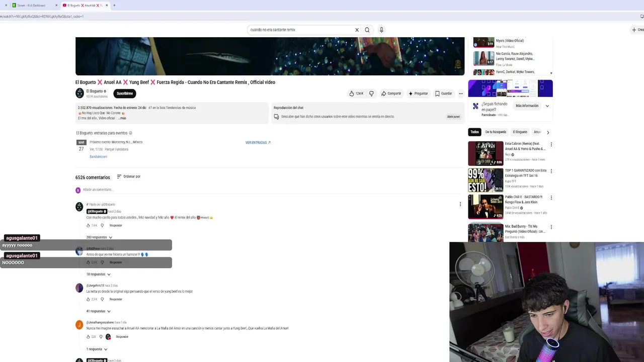Click the Suscribirme button

125,94
